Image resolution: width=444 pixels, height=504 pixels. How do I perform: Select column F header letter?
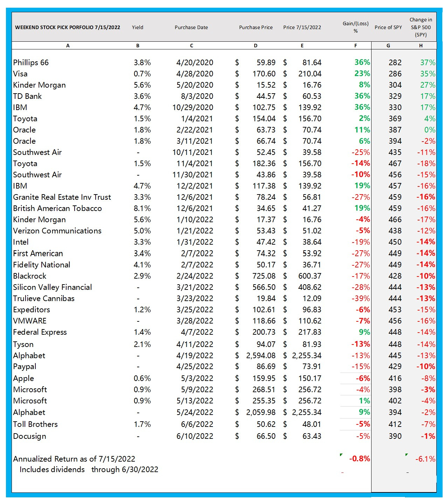tap(356, 46)
